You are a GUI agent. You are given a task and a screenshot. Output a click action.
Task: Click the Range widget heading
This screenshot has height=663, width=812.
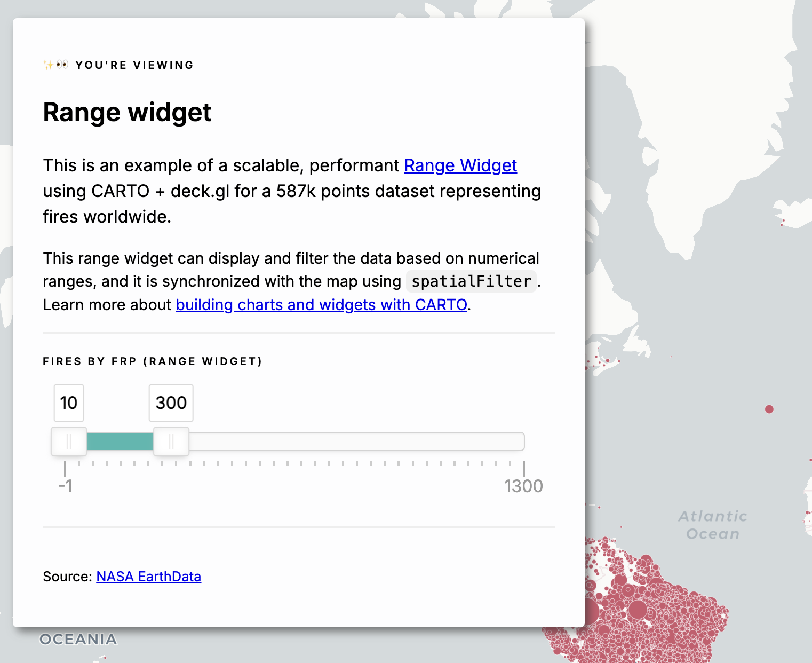[x=127, y=113]
